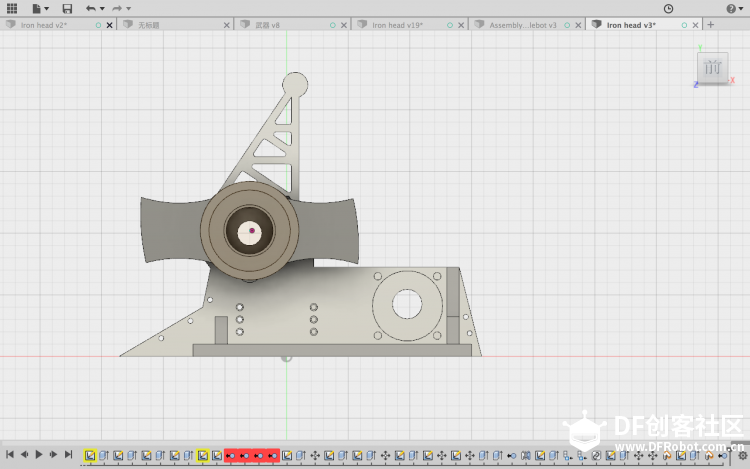Add a new document tab
The height and width of the screenshot is (469, 750).
pyautogui.click(x=711, y=25)
